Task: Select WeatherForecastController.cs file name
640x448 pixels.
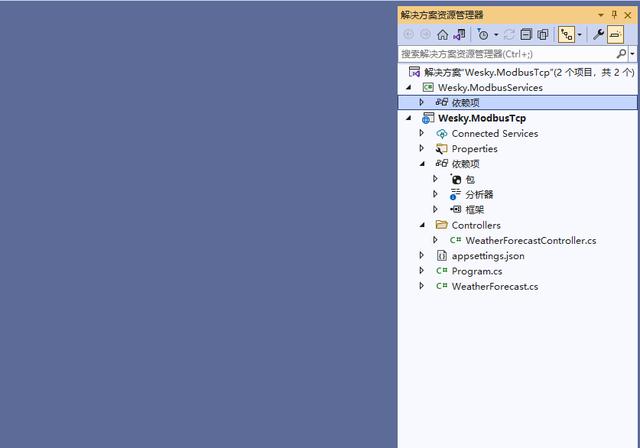Action: (531, 241)
